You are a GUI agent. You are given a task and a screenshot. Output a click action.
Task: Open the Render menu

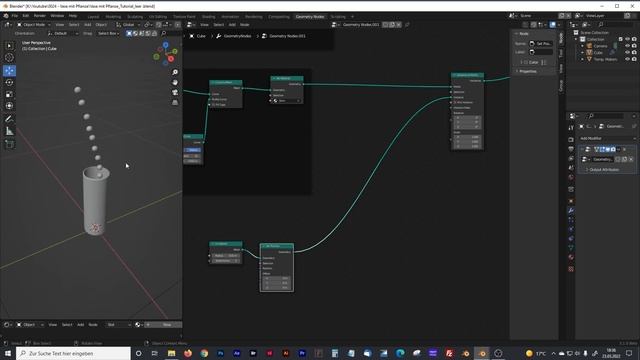click(x=40, y=16)
